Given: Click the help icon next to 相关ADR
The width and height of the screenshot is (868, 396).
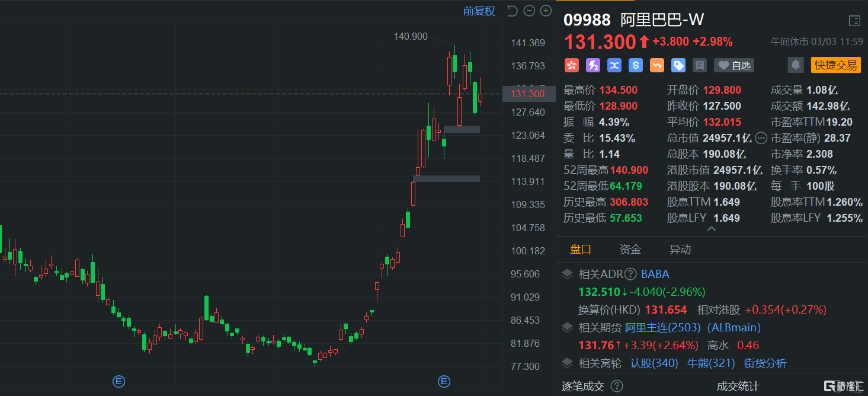Looking at the screenshot, I should (x=630, y=274).
